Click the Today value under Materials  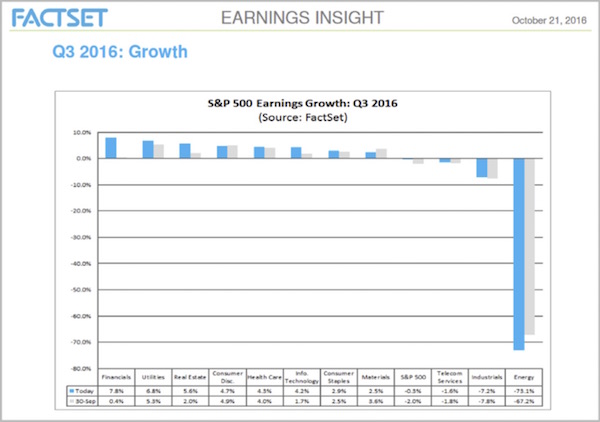(376, 391)
